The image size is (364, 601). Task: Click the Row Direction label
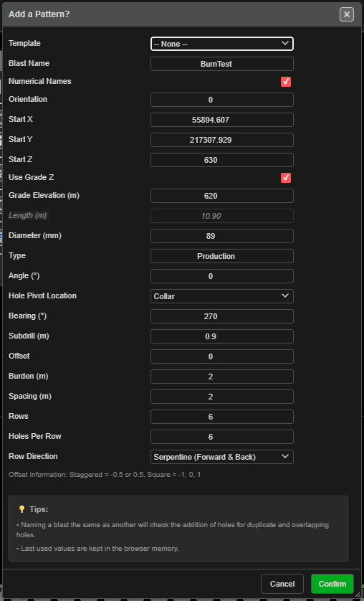coord(33,456)
